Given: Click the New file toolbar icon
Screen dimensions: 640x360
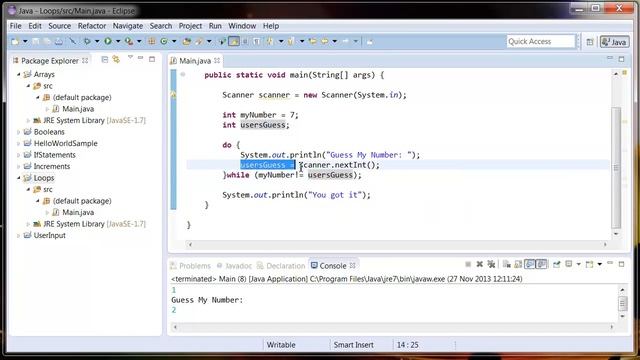Looking at the screenshot, I should (15, 42).
